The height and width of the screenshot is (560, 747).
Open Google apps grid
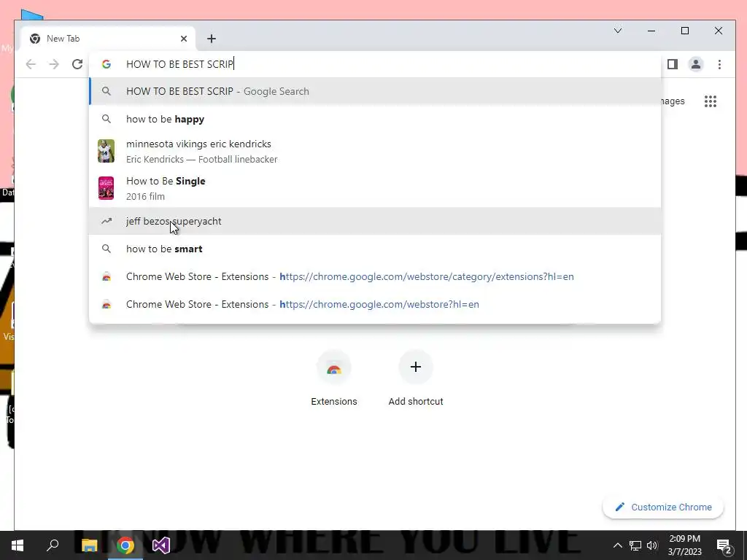click(x=711, y=101)
